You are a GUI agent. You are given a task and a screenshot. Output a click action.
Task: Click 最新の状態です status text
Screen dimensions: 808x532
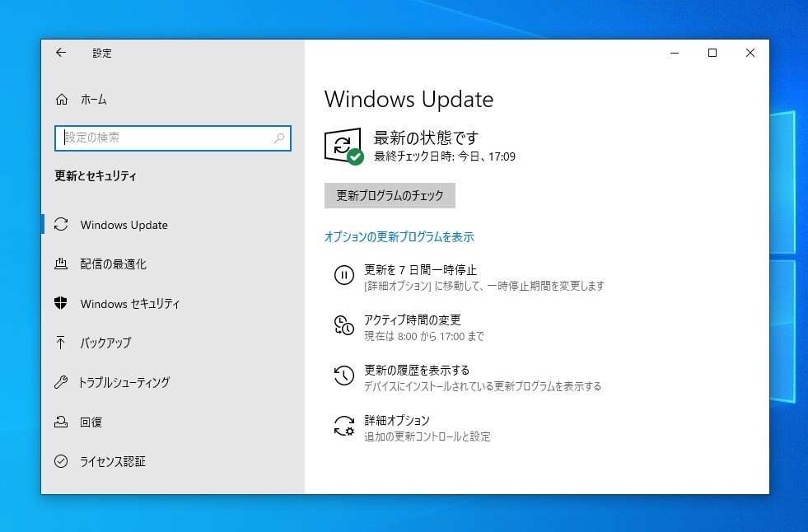(x=426, y=138)
